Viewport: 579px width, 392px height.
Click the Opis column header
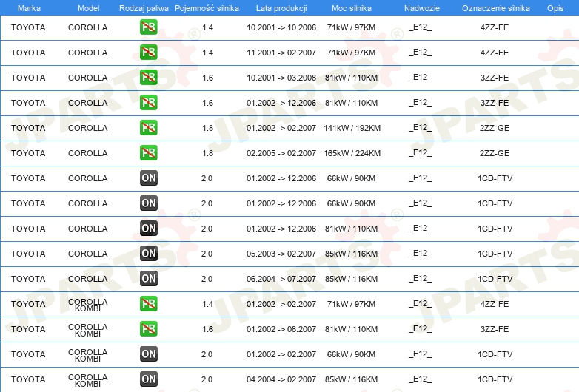click(x=555, y=8)
